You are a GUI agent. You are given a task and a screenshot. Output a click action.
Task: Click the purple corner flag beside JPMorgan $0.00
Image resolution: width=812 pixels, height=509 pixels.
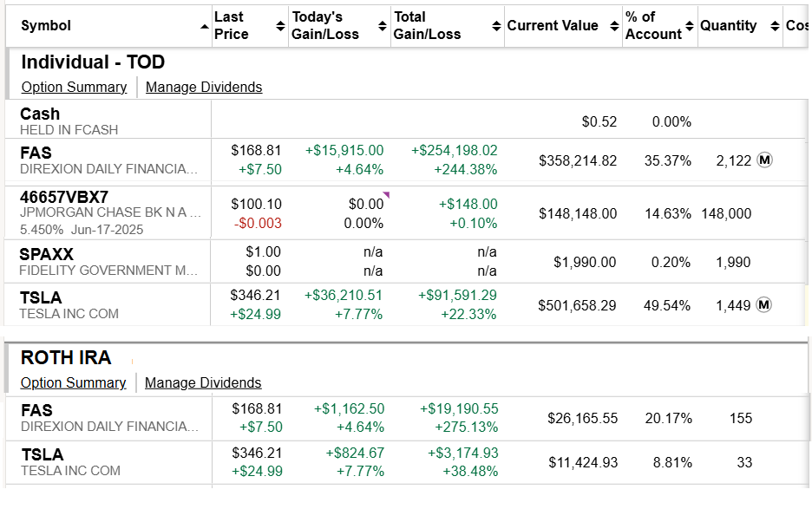click(x=386, y=195)
